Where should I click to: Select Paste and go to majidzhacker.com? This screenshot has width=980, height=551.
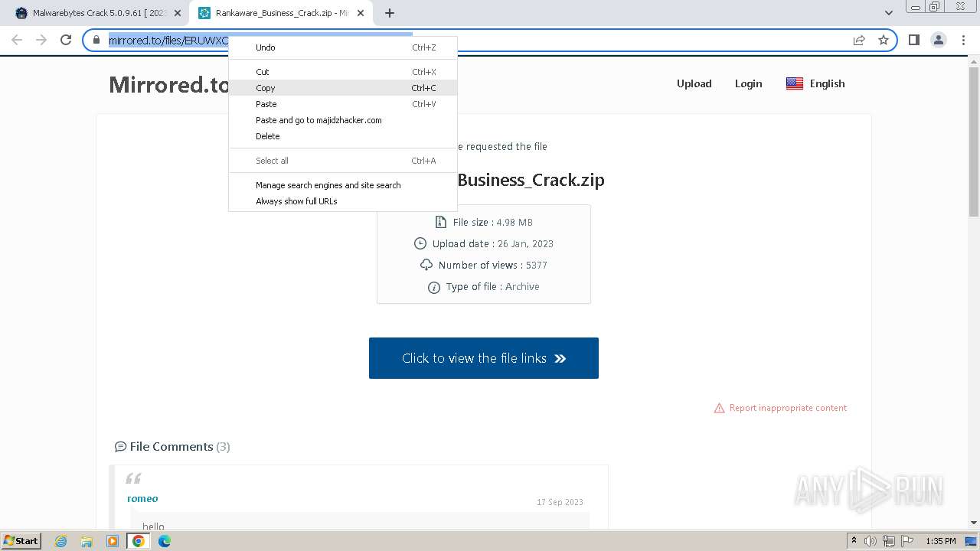coord(343,120)
